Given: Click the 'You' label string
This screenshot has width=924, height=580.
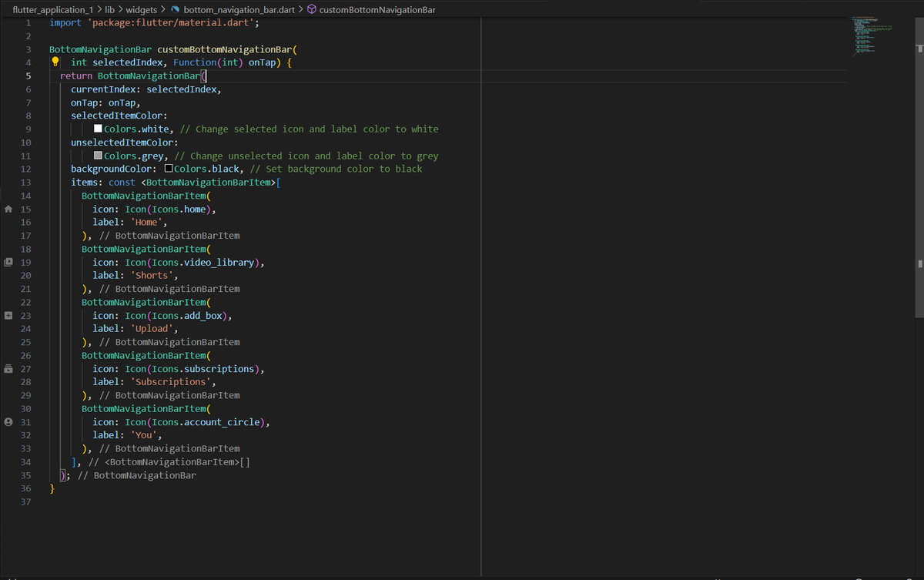Looking at the screenshot, I should pos(144,434).
